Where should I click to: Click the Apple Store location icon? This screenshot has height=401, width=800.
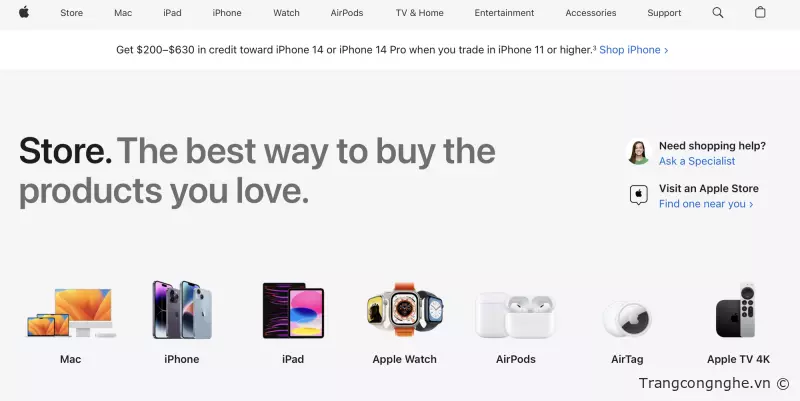pos(638,195)
